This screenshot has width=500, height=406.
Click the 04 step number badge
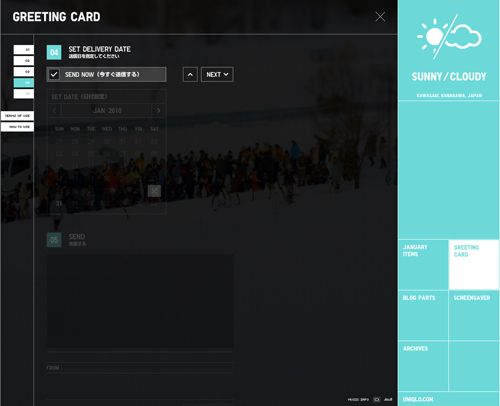(x=54, y=52)
